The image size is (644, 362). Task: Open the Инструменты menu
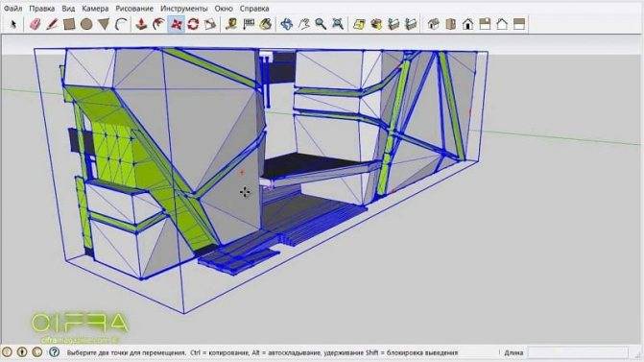tap(183, 9)
